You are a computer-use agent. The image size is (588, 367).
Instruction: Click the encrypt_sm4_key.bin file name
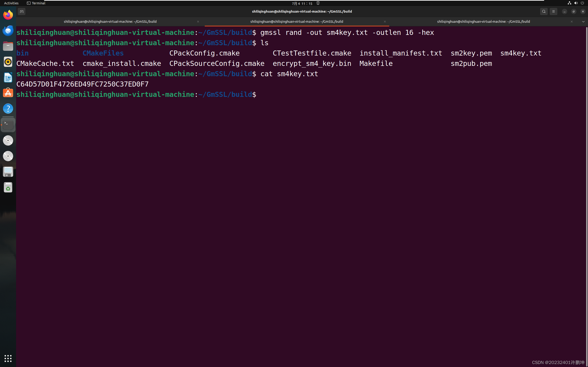[x=312, y=64]
